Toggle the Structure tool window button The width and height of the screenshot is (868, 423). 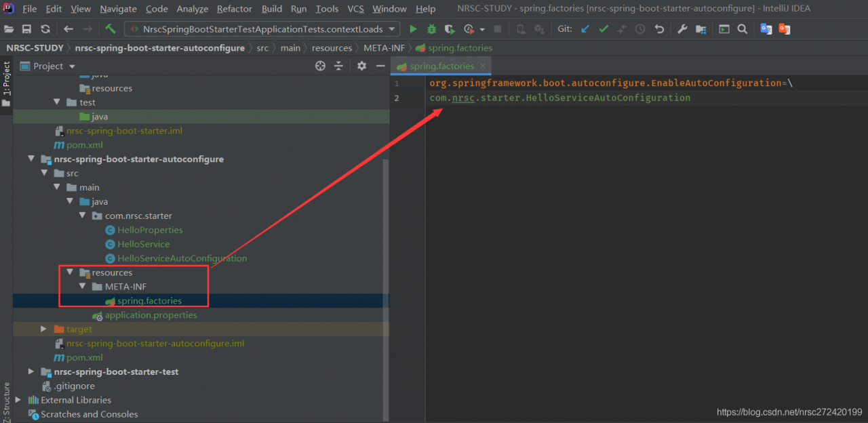coord(6,401)
